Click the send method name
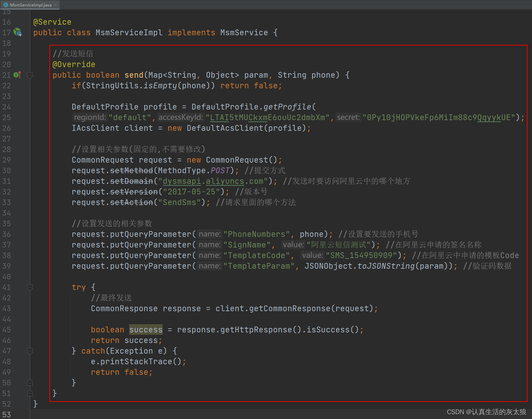This screenshot has width=532, height=419. point(134,75)
